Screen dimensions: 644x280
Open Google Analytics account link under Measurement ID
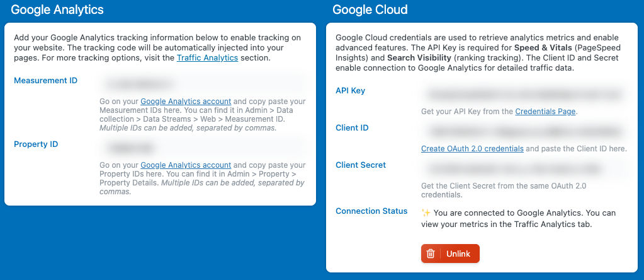186,101
